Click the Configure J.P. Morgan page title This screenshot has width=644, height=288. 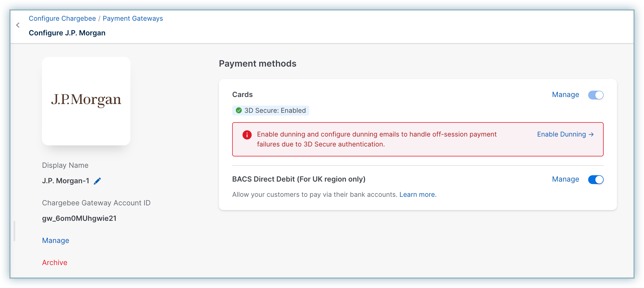click(x=67, y=33)
